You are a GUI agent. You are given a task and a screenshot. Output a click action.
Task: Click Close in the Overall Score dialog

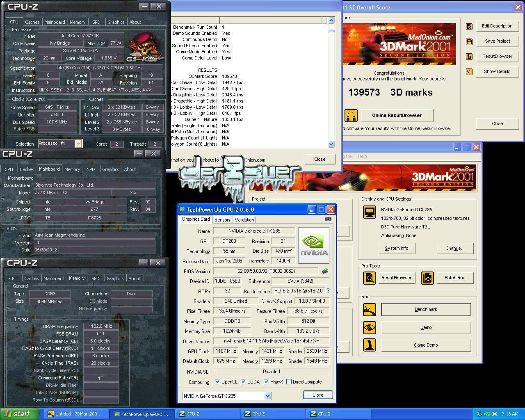tap(497, 123)
